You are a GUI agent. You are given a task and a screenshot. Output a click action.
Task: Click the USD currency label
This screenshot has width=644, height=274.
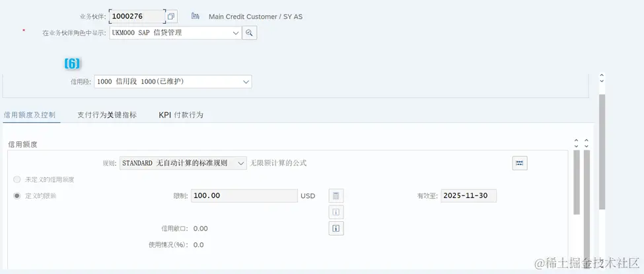point(308,196)
